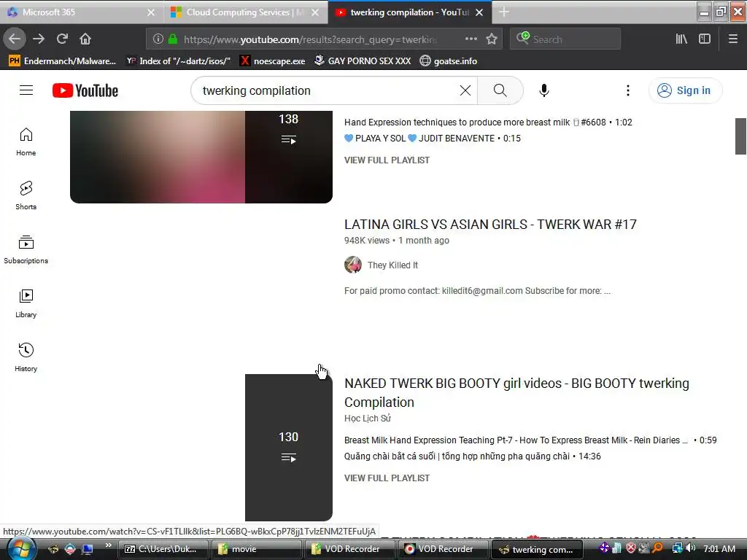Open Breast Milk Hand Expression Teaching video
The height and width of the screenshot is (560, 747).
tap(530, 440)
